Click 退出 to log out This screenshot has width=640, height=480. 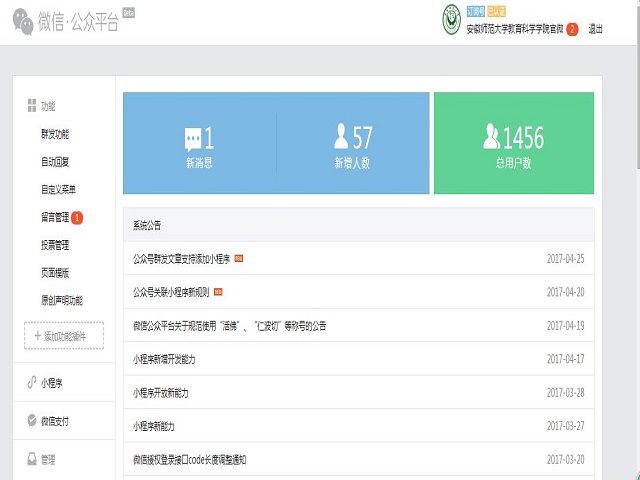(596, 29)
